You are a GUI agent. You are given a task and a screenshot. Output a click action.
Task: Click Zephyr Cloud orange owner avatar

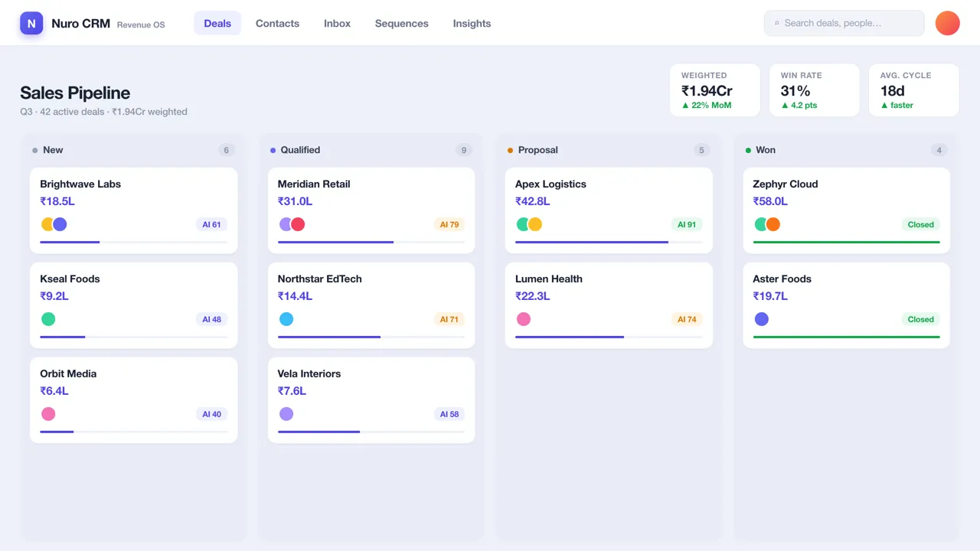pos(773,224)
